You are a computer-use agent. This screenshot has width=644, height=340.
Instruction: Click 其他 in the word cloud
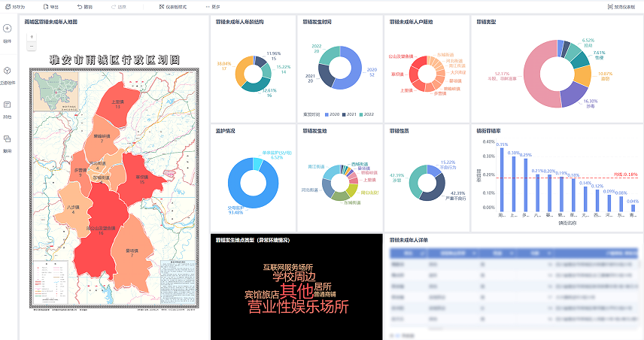coord(296,291)
